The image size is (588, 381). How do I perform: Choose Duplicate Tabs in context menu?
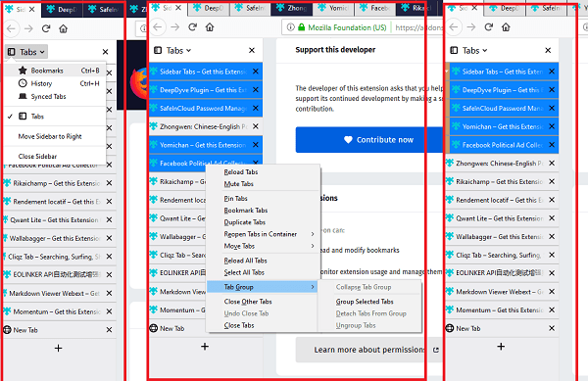point(263,222)
